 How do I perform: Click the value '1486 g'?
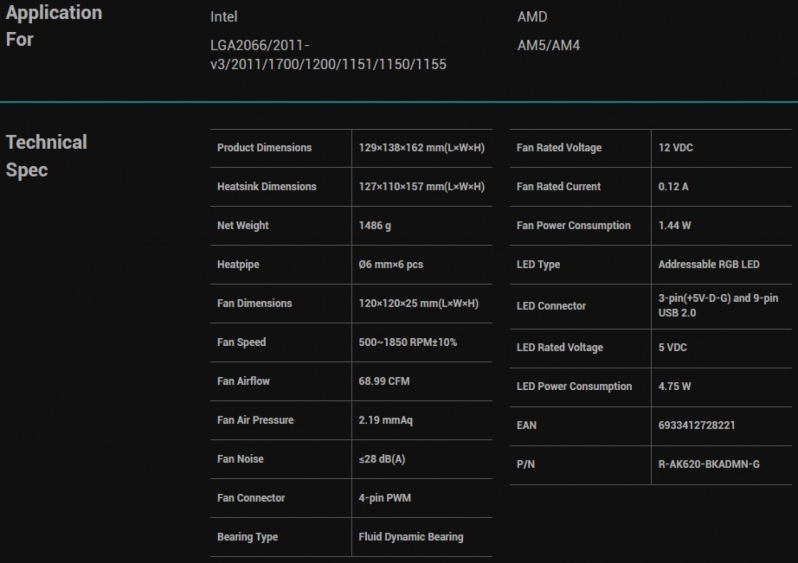point(375,226)
